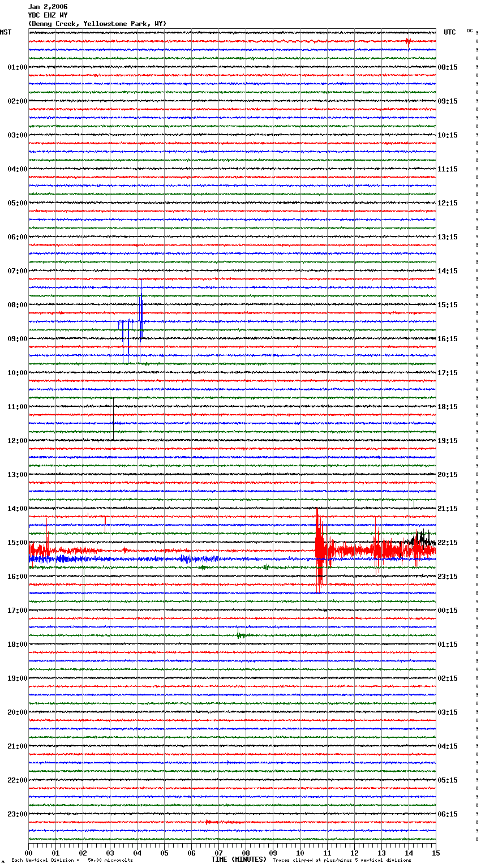Click the 'Denny Creek, Yellowstone Park, WY' title
This screenshot has height=868, width=481.
pyautogui.click(x=97, y=24)
